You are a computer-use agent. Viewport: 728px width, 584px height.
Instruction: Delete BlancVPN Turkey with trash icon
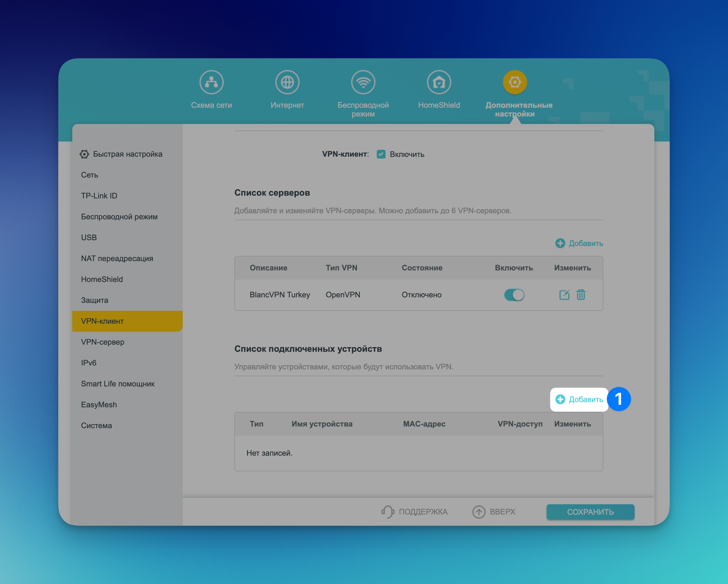click(581, 295)
